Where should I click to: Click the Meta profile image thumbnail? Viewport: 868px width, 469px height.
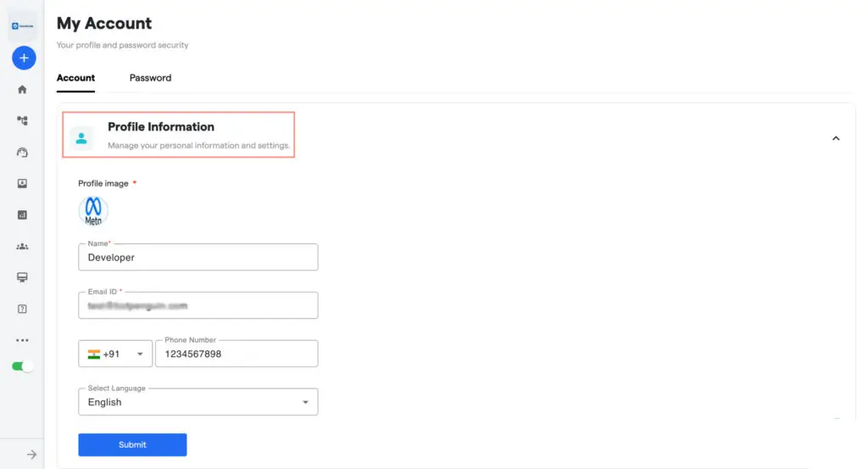pyautogui.click(x=93, y=210)
